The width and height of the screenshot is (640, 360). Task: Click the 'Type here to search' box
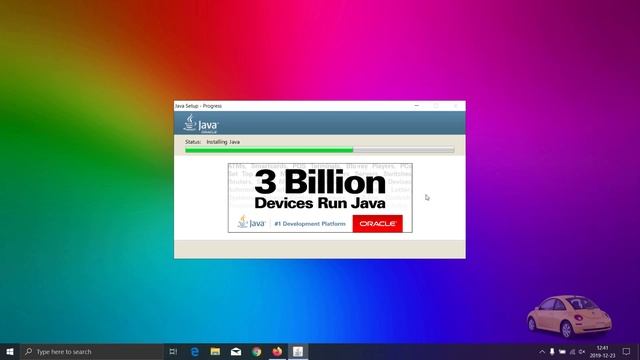point(92,351)
